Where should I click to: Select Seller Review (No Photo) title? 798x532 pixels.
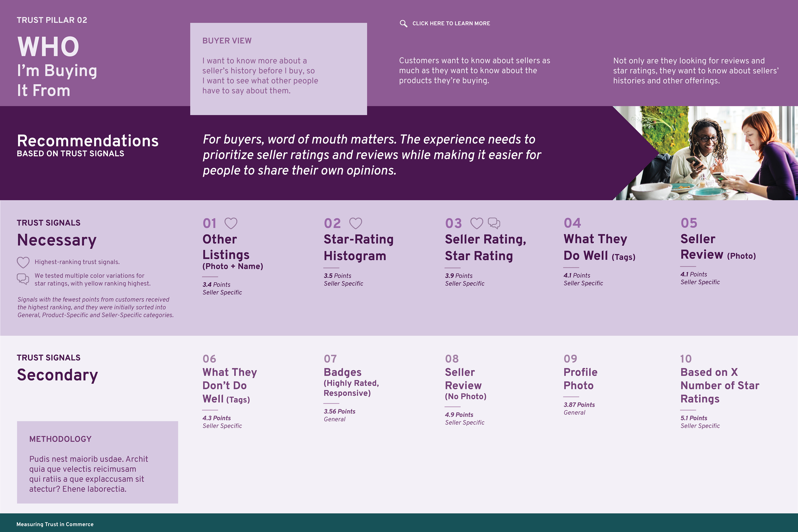tap(465, 384)
